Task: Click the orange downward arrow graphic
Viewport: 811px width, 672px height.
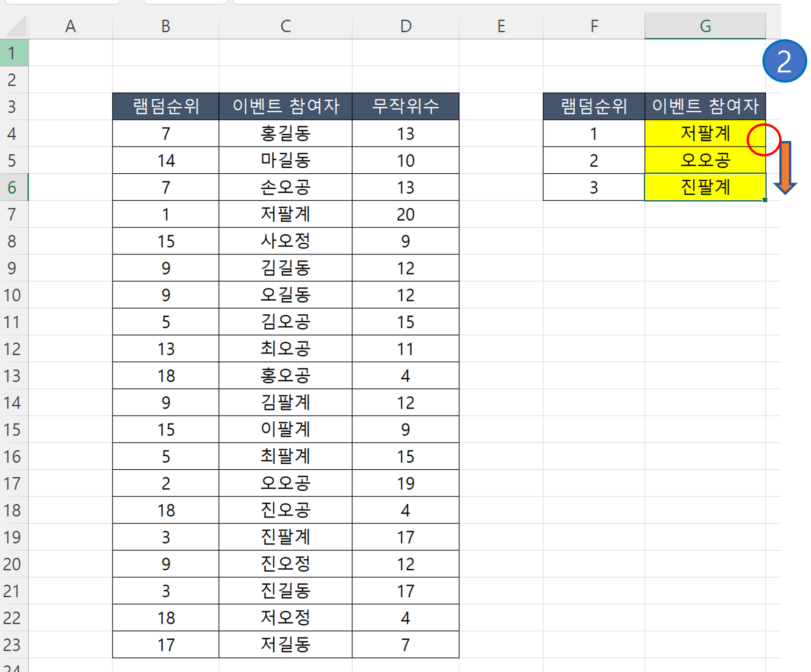Action: pyautogui.click(x=787, y=168)
